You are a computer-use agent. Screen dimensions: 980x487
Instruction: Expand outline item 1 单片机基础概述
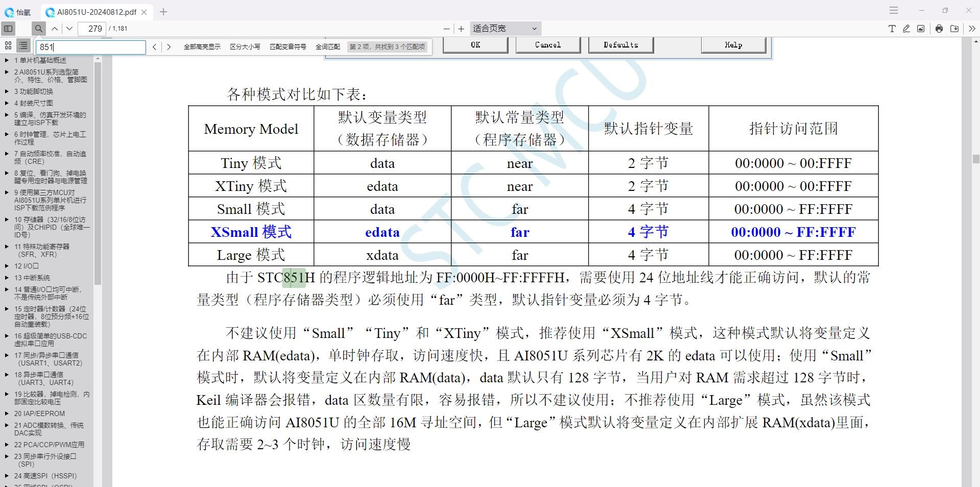point(7,60)
